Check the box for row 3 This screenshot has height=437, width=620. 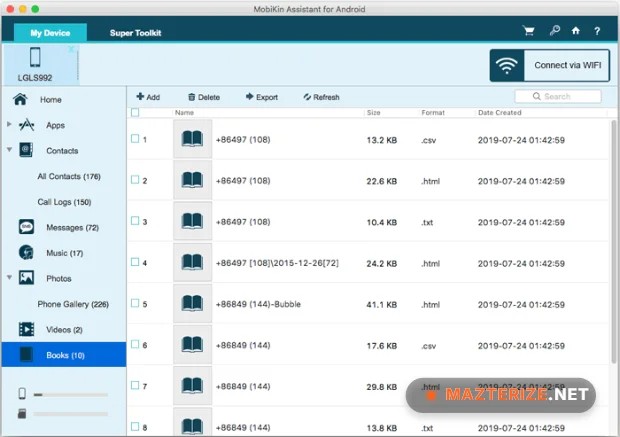(135, 221)
